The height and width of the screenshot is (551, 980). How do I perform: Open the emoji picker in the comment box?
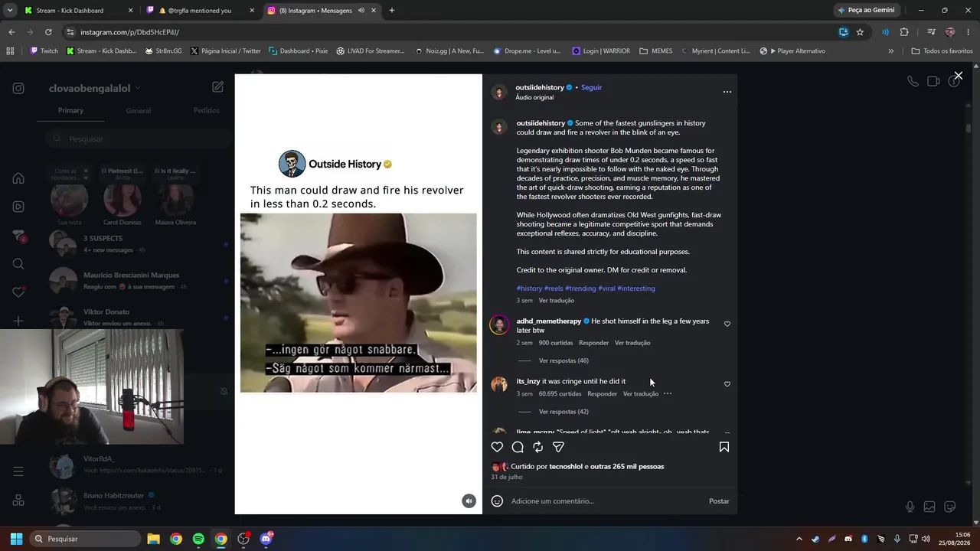497,501
